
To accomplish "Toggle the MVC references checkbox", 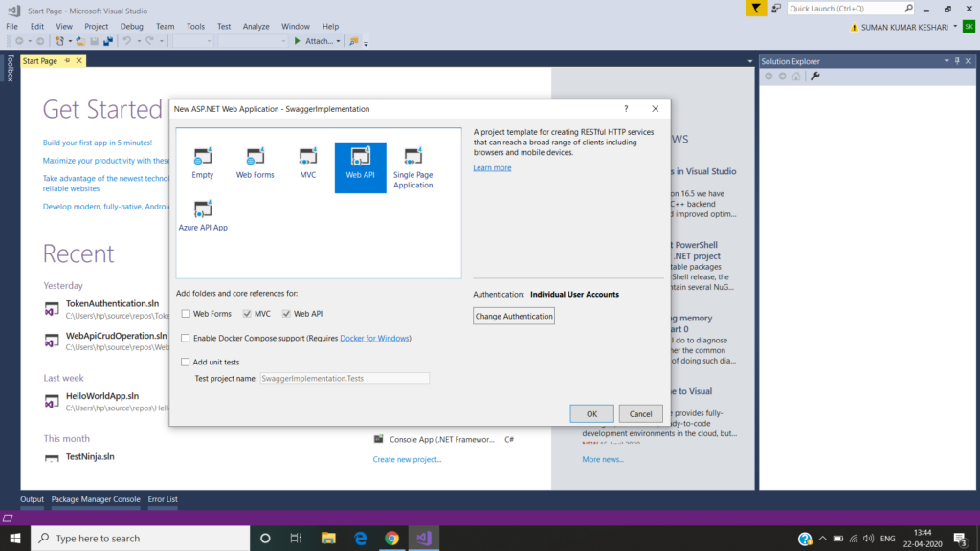I will [247, 314].
